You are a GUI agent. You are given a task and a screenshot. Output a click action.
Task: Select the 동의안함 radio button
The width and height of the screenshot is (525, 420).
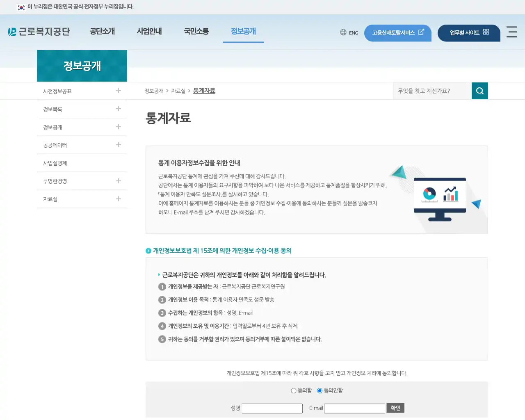(320, 390)
